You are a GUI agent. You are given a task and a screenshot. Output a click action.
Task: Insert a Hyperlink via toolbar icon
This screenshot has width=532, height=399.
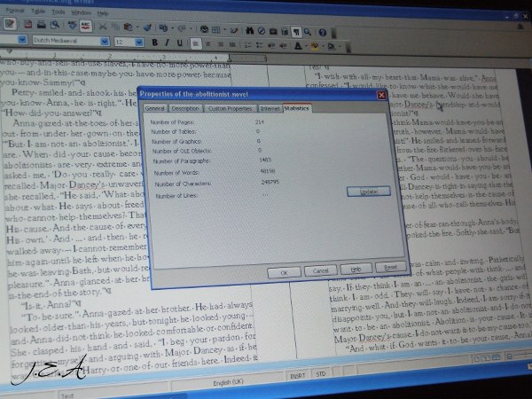click(x=204, y=29)
